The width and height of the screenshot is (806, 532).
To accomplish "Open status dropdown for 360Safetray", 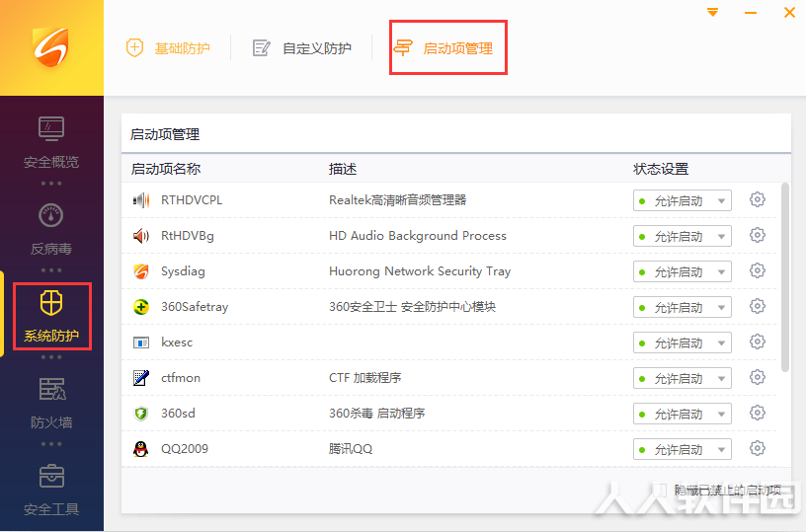I will [683, 307].
